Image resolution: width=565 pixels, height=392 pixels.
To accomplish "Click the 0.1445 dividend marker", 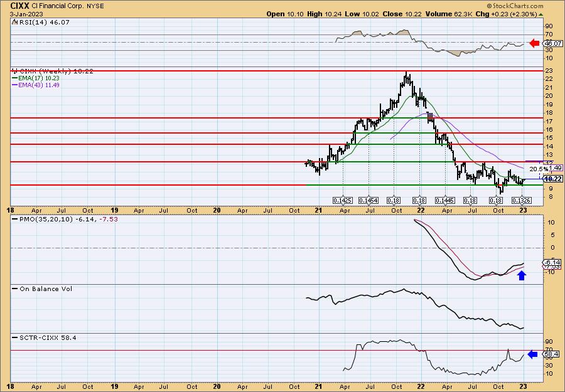I will [444, 201].
